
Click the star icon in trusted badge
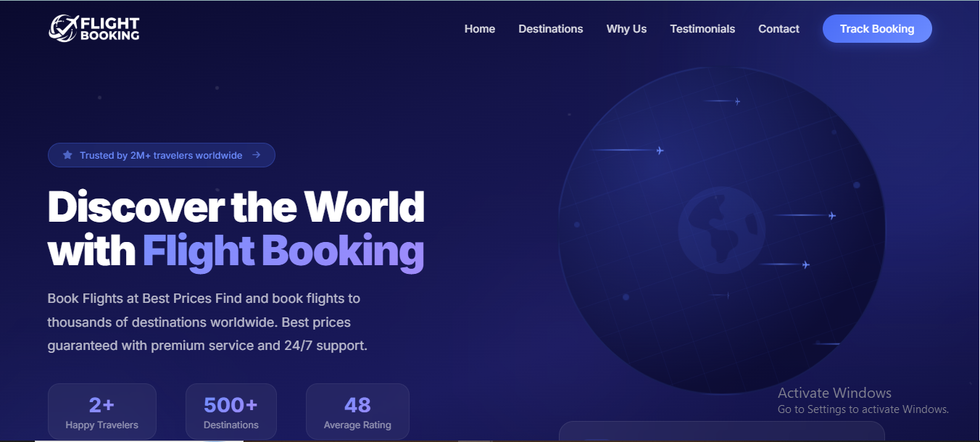(67, 155)
